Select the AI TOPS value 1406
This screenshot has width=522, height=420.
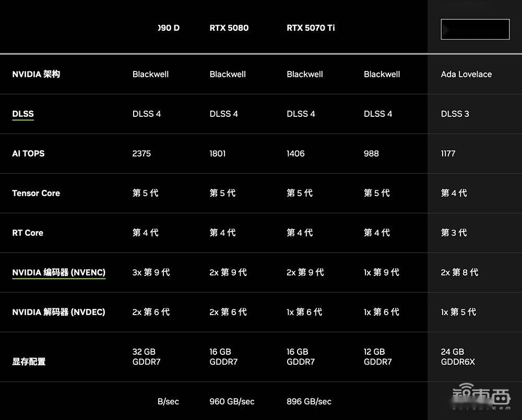tap(295, 153)
